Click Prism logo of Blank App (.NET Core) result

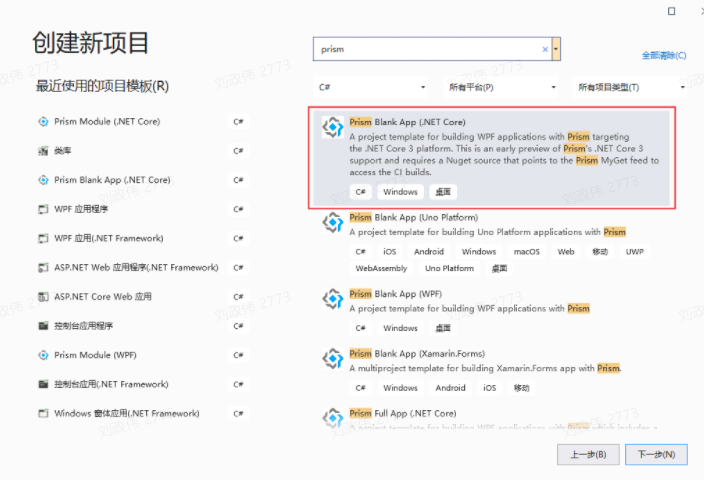pos(333,128)
